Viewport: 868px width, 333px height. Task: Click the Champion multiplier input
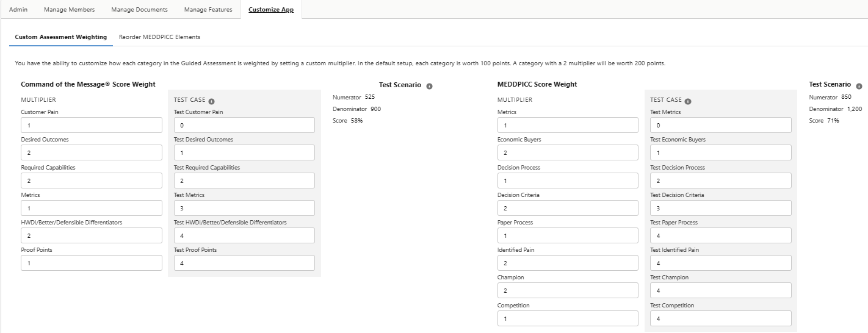[568, 290]
